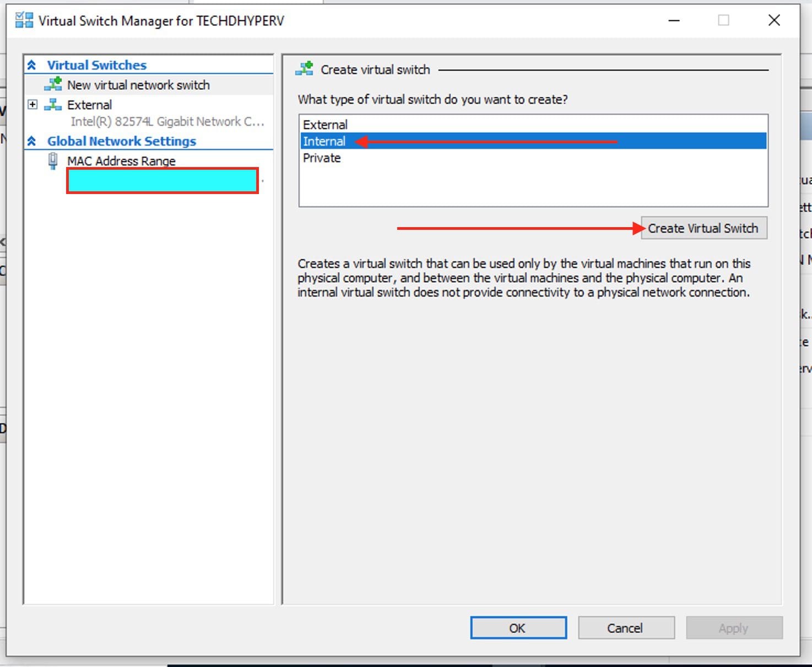Expand the External virtual switch tree node
812x667 pixels.
pyautogui.click(x=33, y=105)
